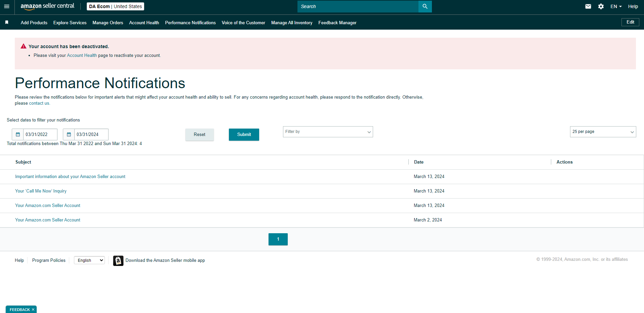
Task: Follow the Account Health link in the alert
Action: [82, 56]
